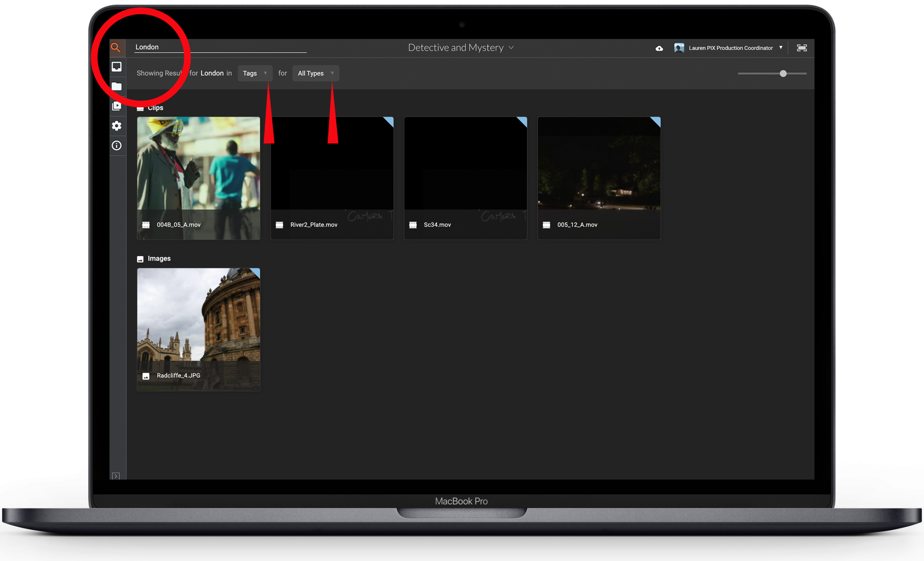Viewport: 924px width, 561px height.
Task: Click the London search input field
Action: pyautogui.click(x=220, y=47)
